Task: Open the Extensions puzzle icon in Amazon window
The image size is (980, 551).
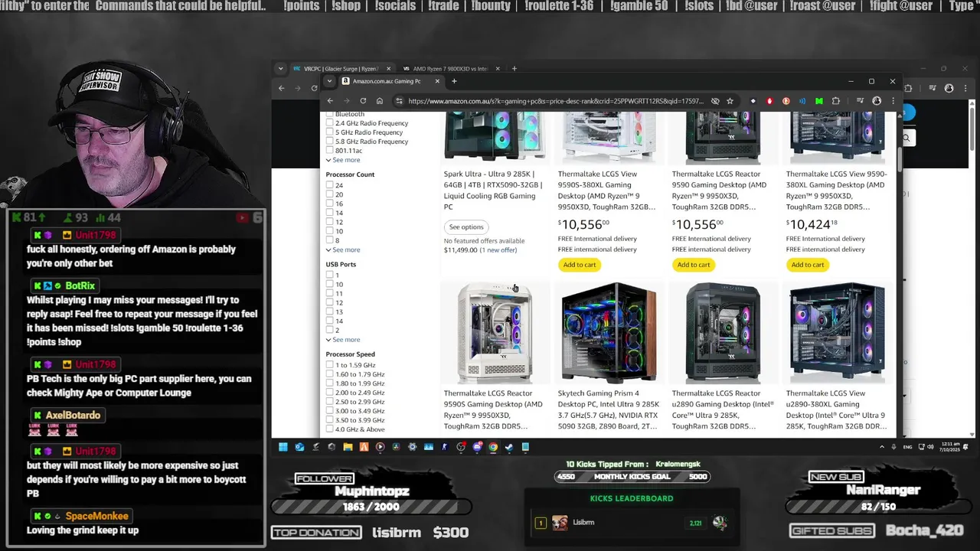Action: (x=836, y=101)
